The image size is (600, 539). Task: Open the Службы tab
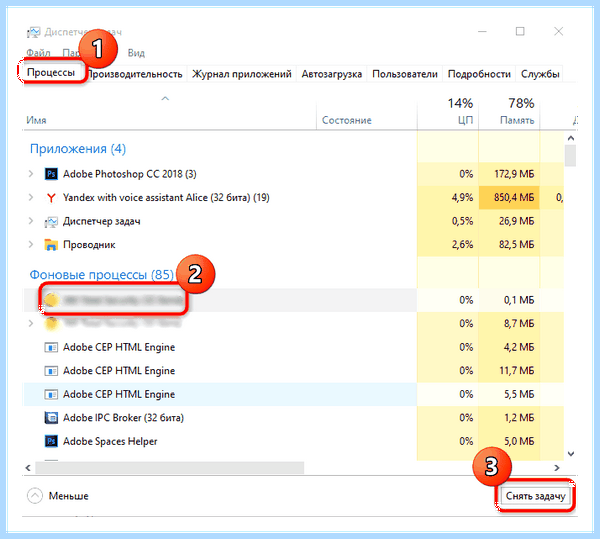[x=540, y=74]
